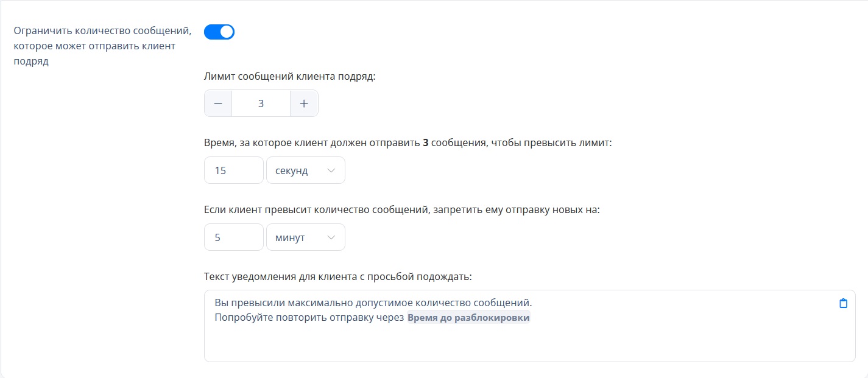The height and width of the screenshot is (378, 868).
Task: Place cursor in Вы превысили максимально text line
Action: [x=373, y=303]
